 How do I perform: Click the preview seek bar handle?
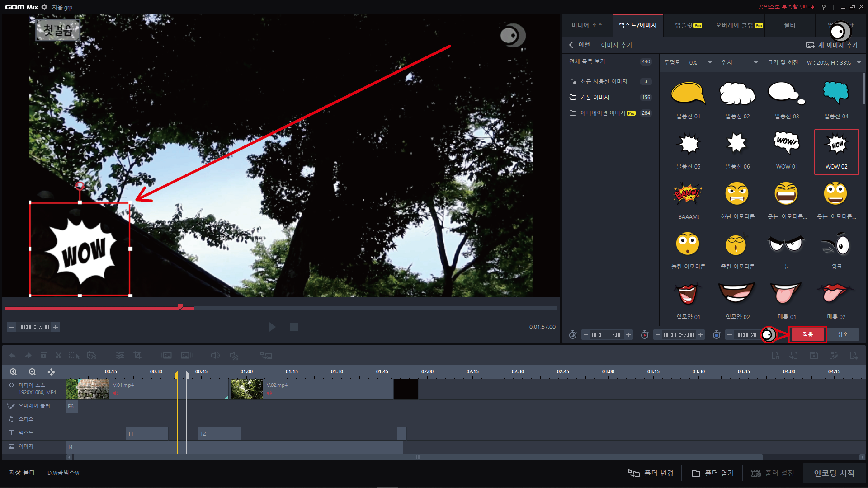[180, 307]
